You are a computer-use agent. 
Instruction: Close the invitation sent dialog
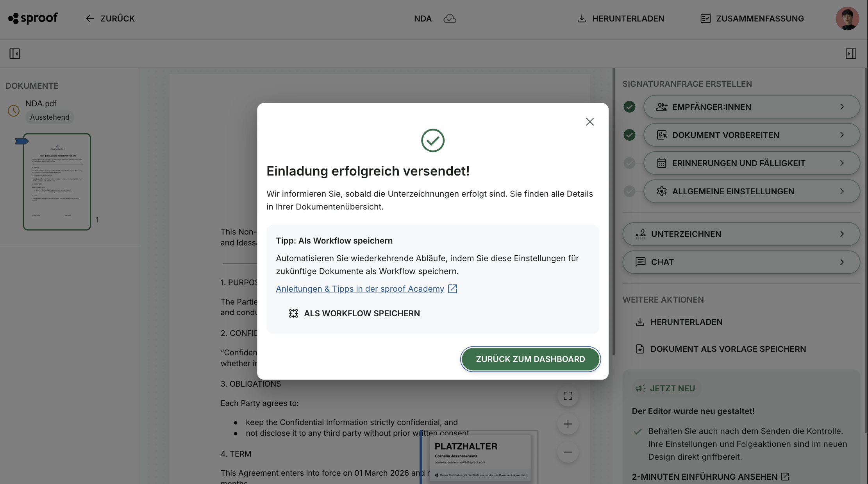(590, 122)
